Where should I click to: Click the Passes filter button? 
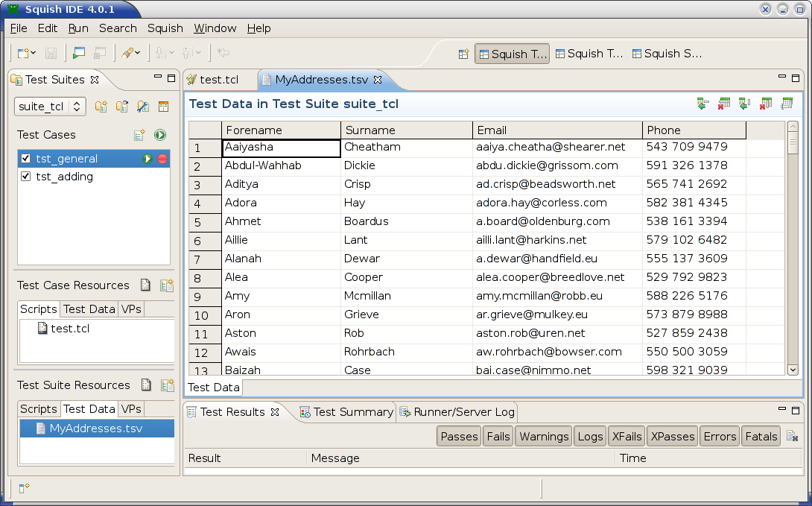pos(458,436)
